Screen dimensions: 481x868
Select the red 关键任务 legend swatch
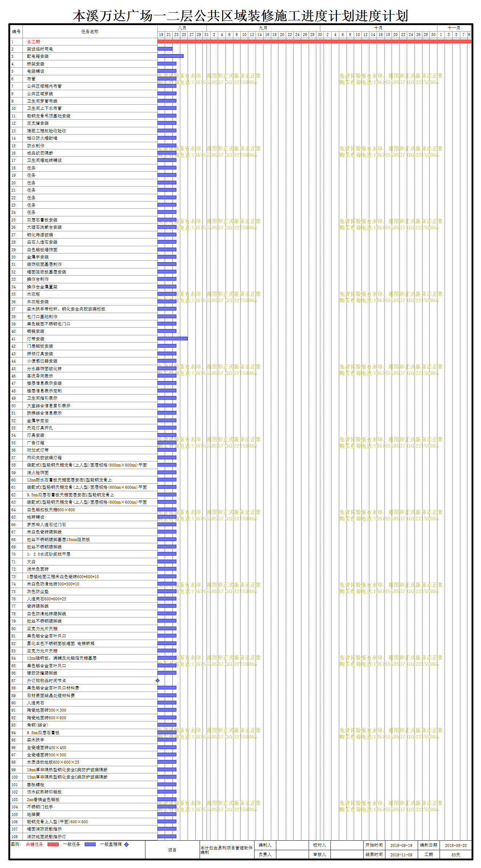[53, 844]
